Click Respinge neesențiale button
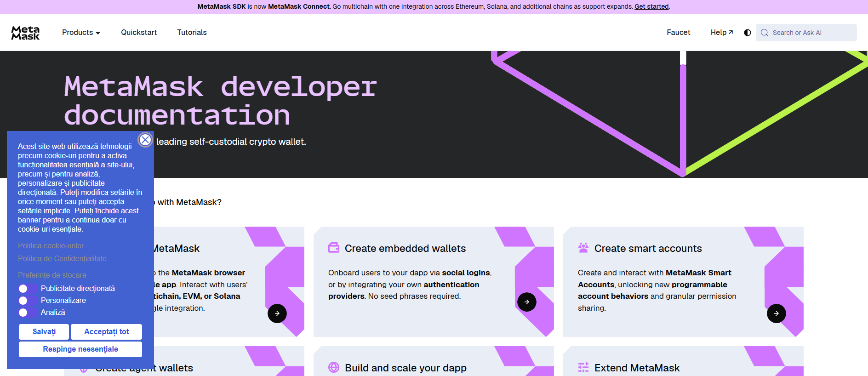Viewport: 868px width, 376px height. click(x=80, y=349)
